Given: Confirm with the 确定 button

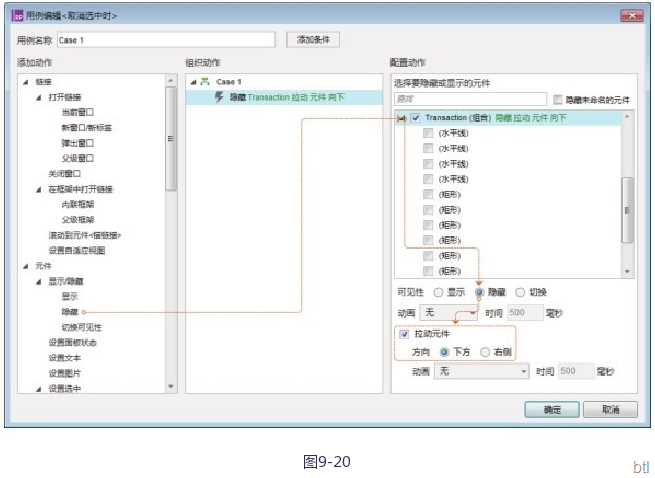Looking at the screenshot, I should click(x=552, y=409).
